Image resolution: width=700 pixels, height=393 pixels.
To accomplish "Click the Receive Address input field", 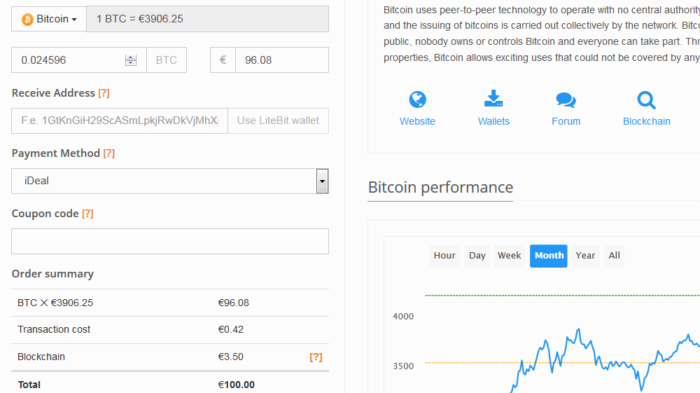I will click(120, 121).
